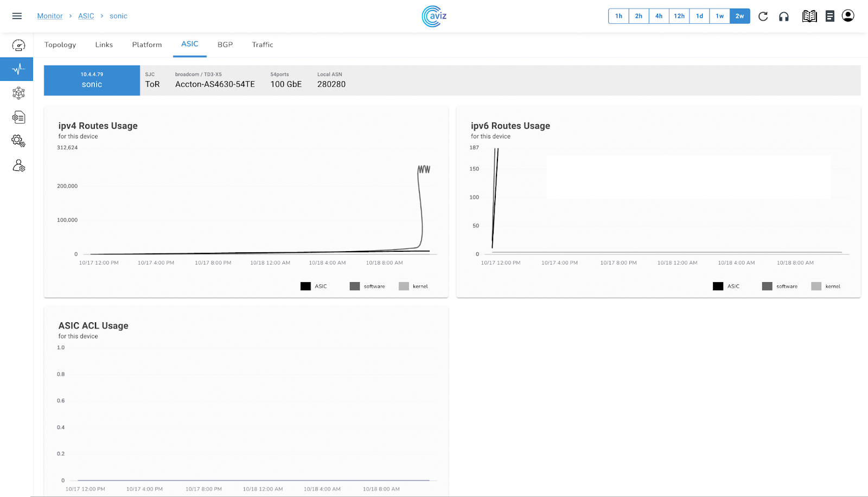The height and width of the screenshot is (497, 868).
Task: Click the user account profile icon
Action: point(848,16)
